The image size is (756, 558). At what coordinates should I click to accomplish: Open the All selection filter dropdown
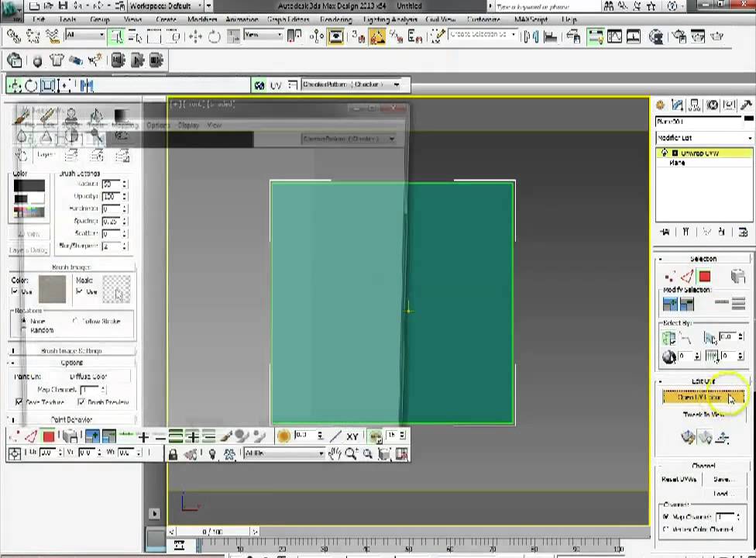(85, 35)
